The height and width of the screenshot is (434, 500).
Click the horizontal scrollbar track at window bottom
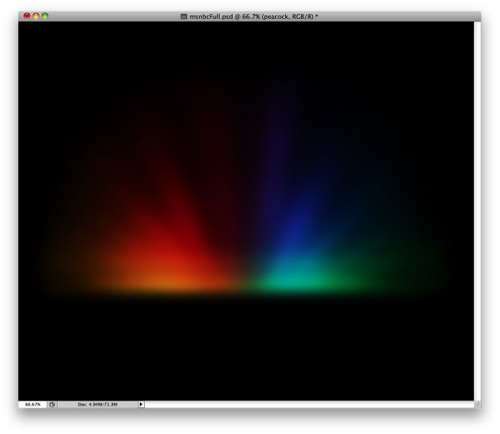(309, 404)
